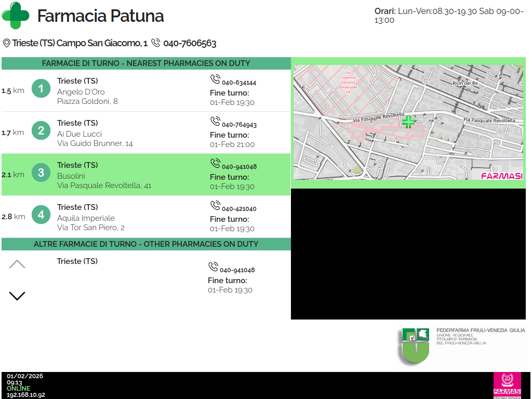Click the green cross Farmacia Patuna logo
This screenshot has width=532, height=399.
(x=16, y=16)
